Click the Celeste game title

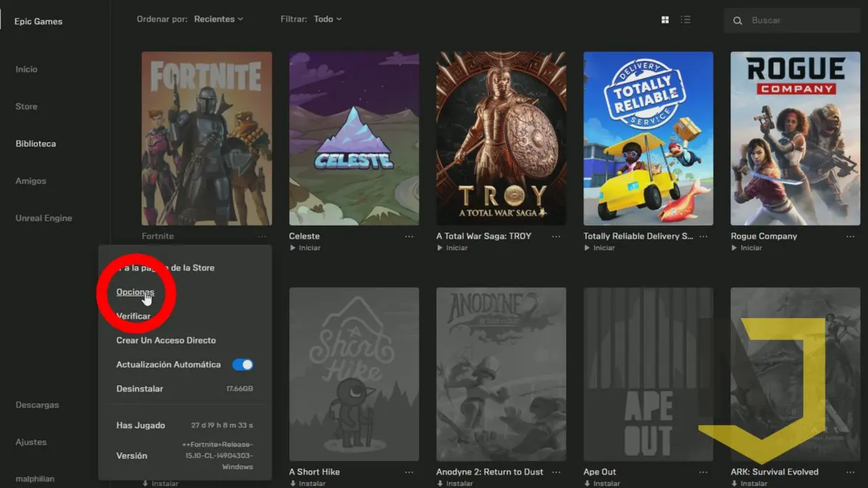pos(305,236)
